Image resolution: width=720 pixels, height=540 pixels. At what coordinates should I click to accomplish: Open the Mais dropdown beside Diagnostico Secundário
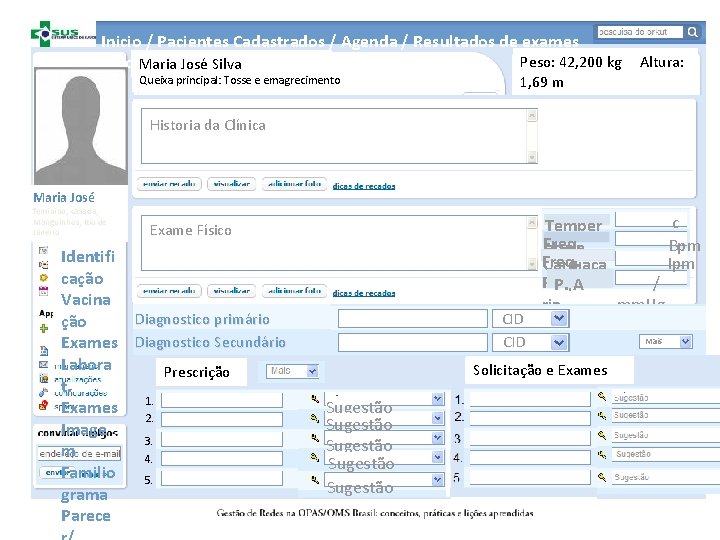click(x=686, y=341)
